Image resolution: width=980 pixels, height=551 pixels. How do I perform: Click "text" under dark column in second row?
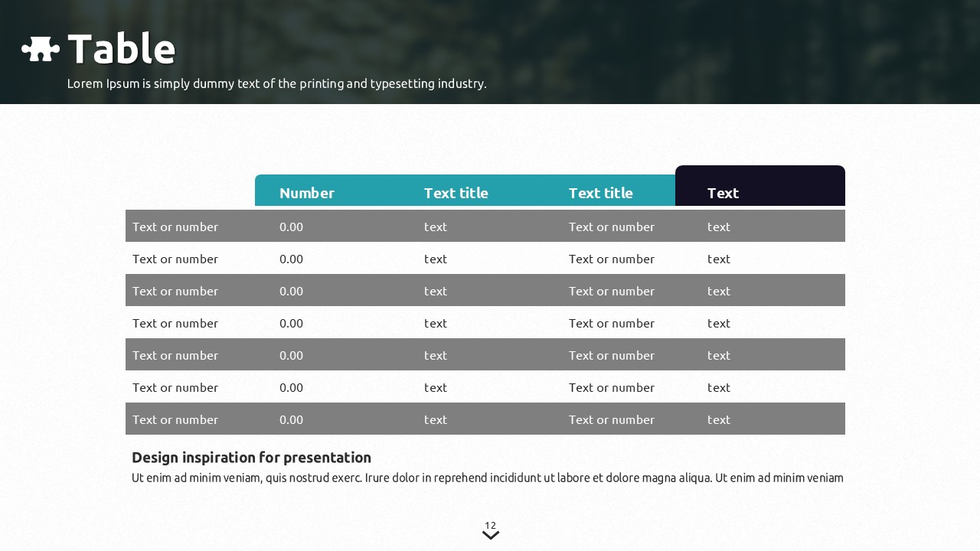coord(719,259)
